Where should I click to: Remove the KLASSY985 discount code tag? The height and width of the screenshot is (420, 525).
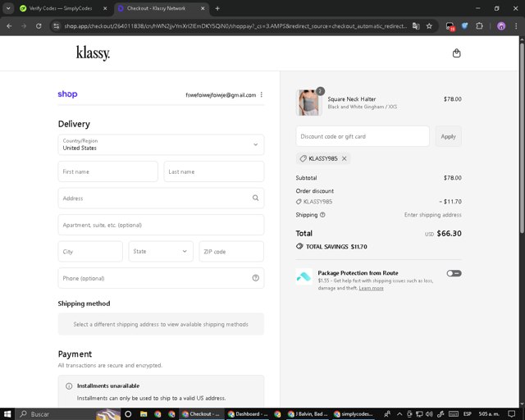coord(345,158)
